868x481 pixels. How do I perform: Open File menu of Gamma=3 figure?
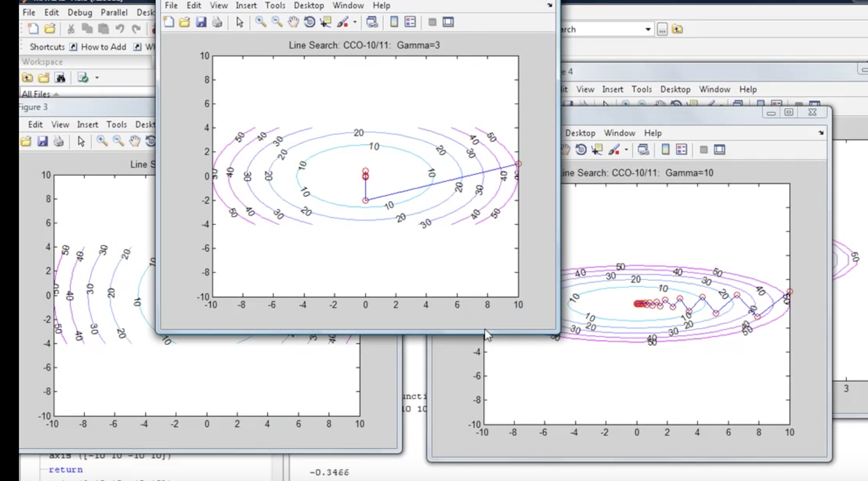[x=171, y=5]
